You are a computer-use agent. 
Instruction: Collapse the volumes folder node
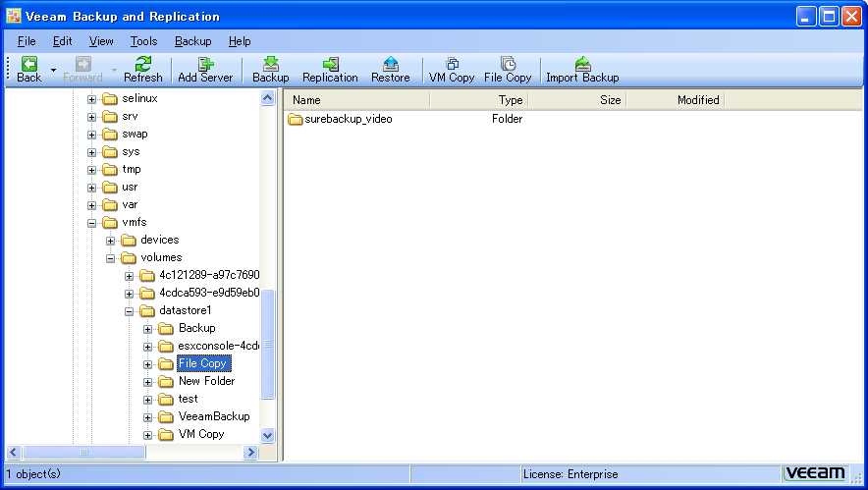(x=111, y=258)
